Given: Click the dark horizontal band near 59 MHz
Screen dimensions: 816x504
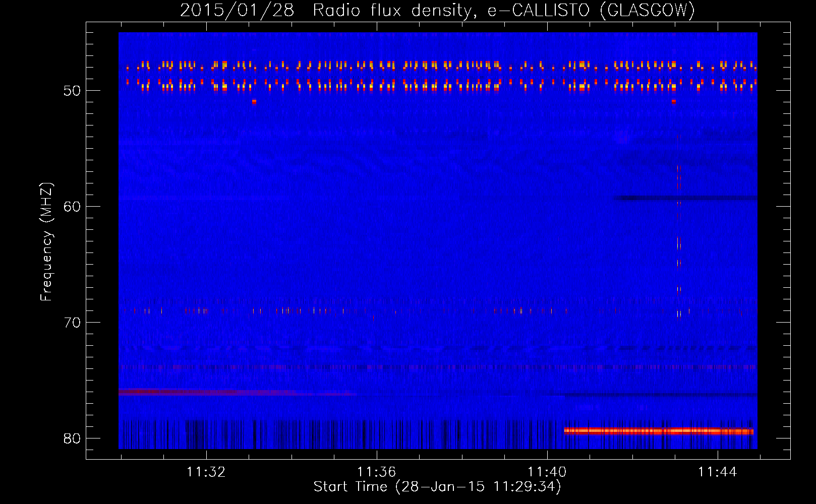Looking at the screenshot, I should point(685,198).
